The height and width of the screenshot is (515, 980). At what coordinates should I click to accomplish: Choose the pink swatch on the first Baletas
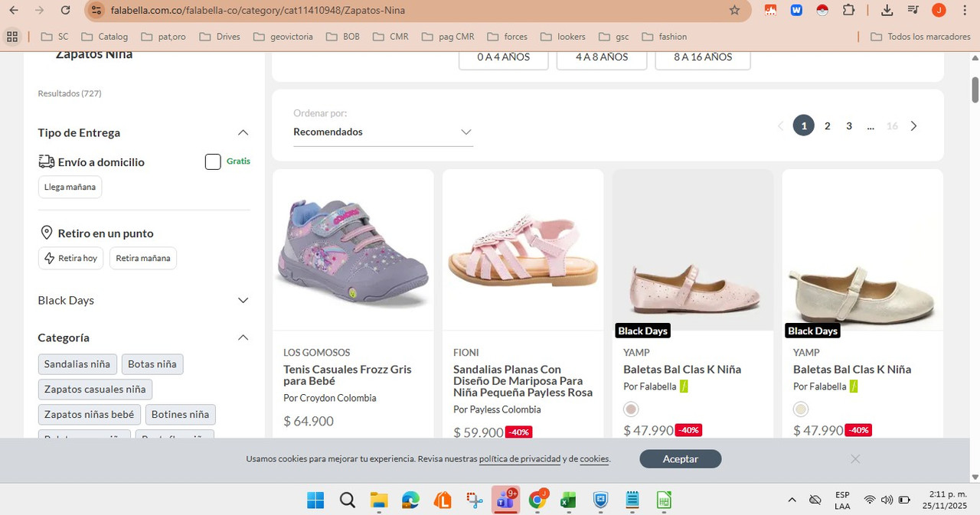631,409
